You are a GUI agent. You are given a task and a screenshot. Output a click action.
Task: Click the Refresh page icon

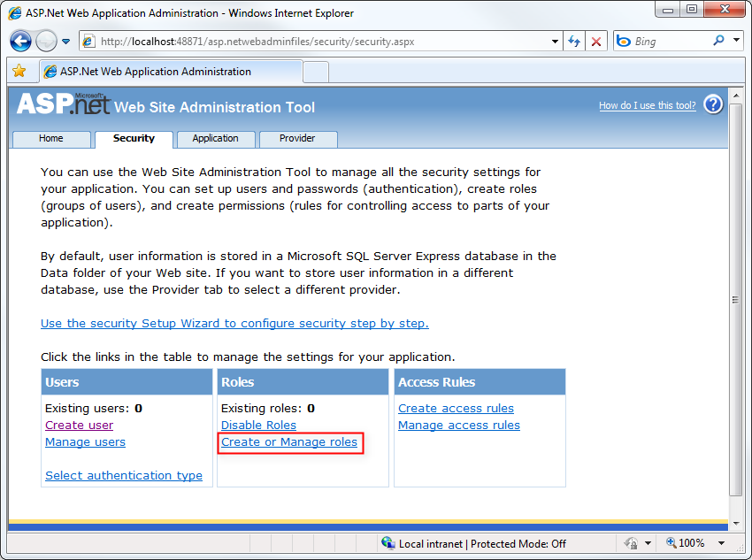574,42
